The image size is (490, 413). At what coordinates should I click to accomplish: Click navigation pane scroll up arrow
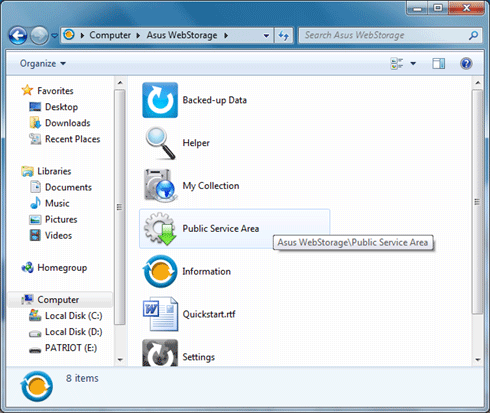coord(120,83)
